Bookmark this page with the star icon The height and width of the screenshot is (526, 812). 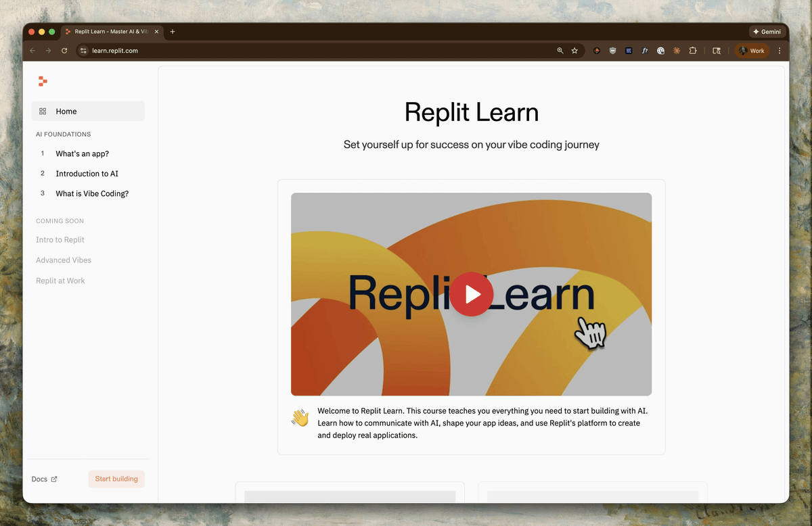(x=574, y=51)
